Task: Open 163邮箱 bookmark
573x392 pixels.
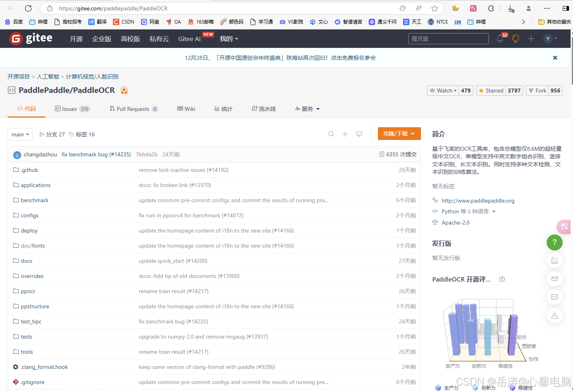Action: coord(201,22)
